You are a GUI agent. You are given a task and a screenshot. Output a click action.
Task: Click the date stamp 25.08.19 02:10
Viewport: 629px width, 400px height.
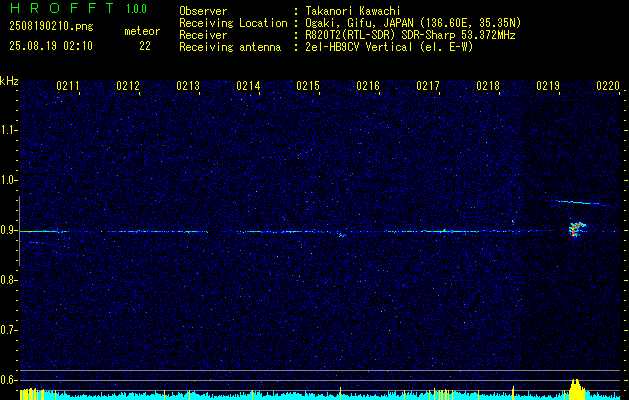pyautogui.click(x=51, y=46)
